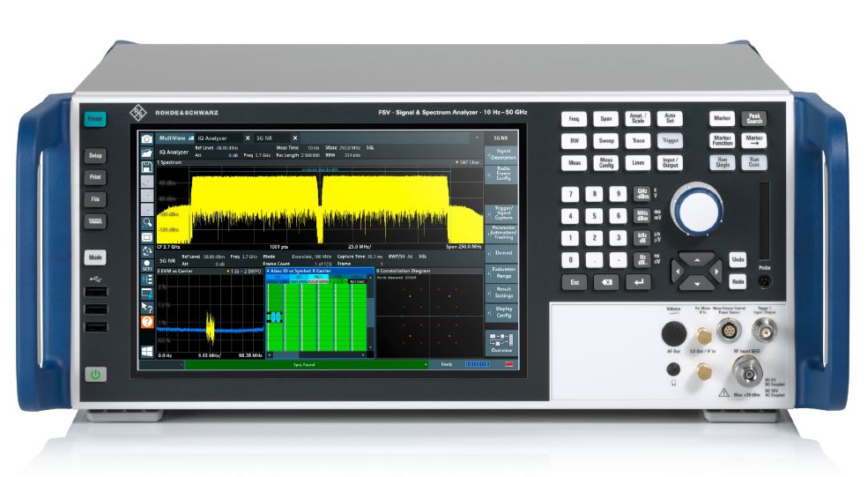Open Evaluation Range softkey
Screen dimensions: 868x477
pos(501,272)
